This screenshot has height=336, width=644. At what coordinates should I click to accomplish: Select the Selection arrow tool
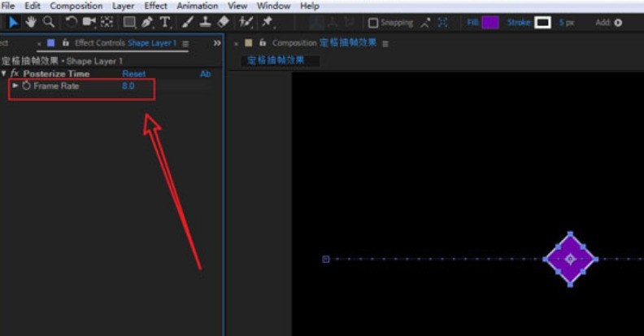tap(13, 22)
